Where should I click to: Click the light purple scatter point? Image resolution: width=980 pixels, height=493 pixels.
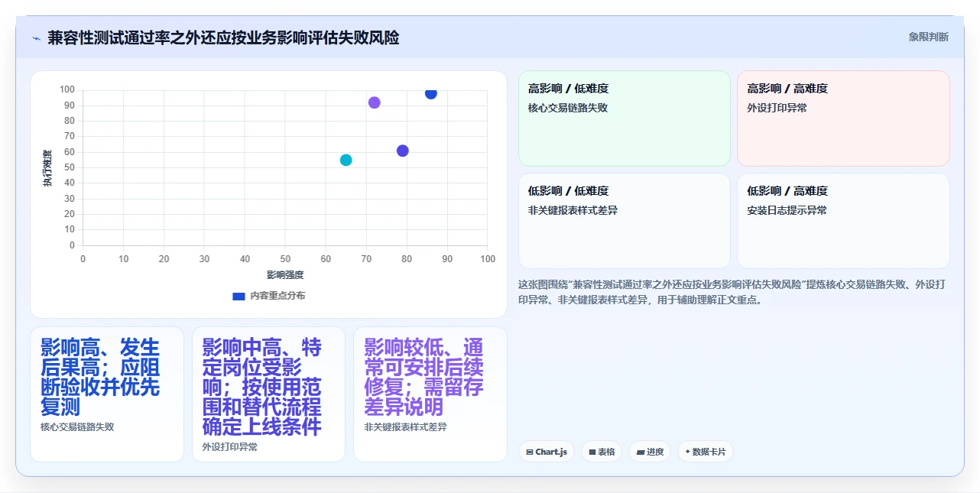point(375,102)
